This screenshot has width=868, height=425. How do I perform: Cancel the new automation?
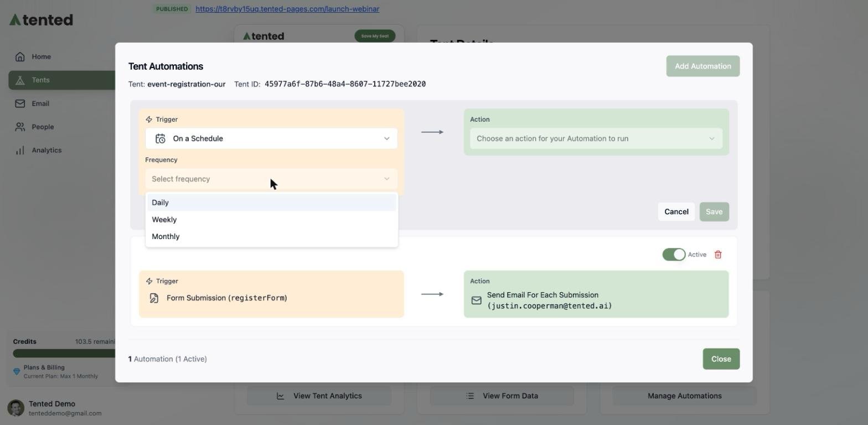(x=676, y=212)
